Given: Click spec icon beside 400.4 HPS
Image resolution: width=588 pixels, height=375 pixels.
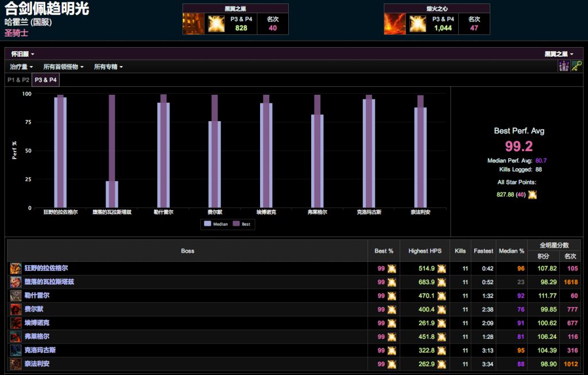Looking at the screenshot, I should point(442,310).
